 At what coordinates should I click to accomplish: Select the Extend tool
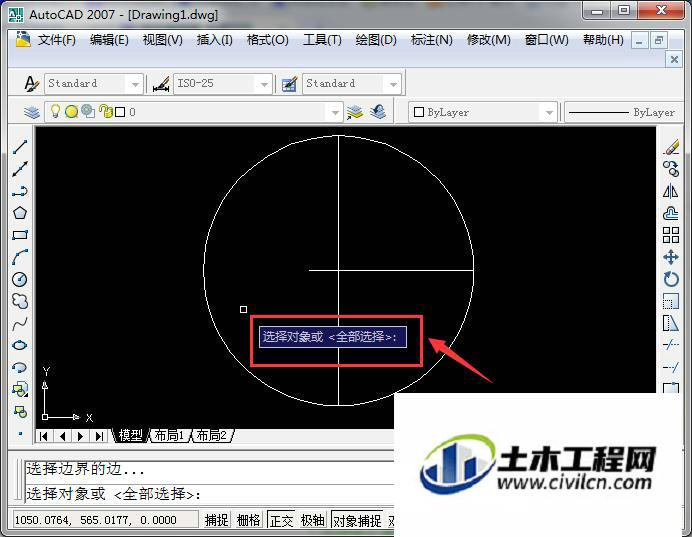click(671, 367)
